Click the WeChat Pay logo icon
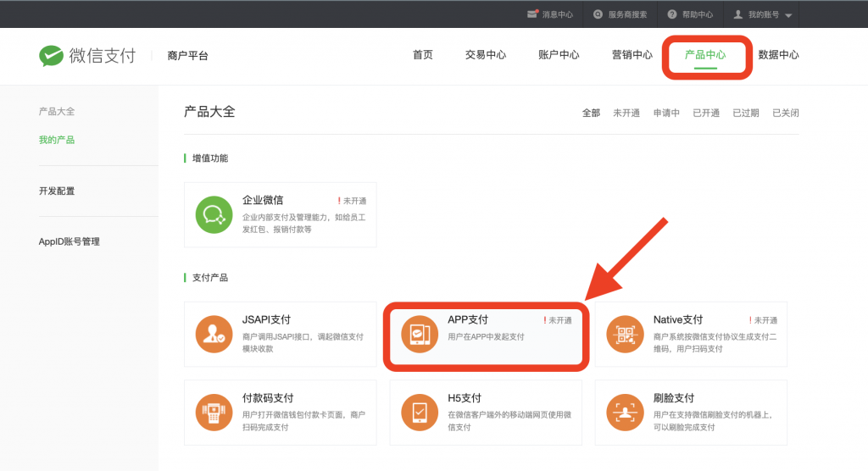868x471 pixels. (x=52, y=56)
